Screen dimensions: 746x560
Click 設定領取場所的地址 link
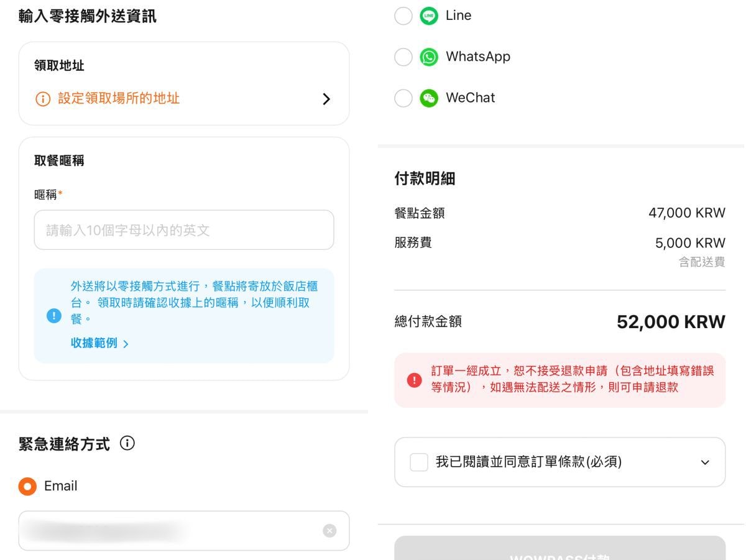pos(119,98)
